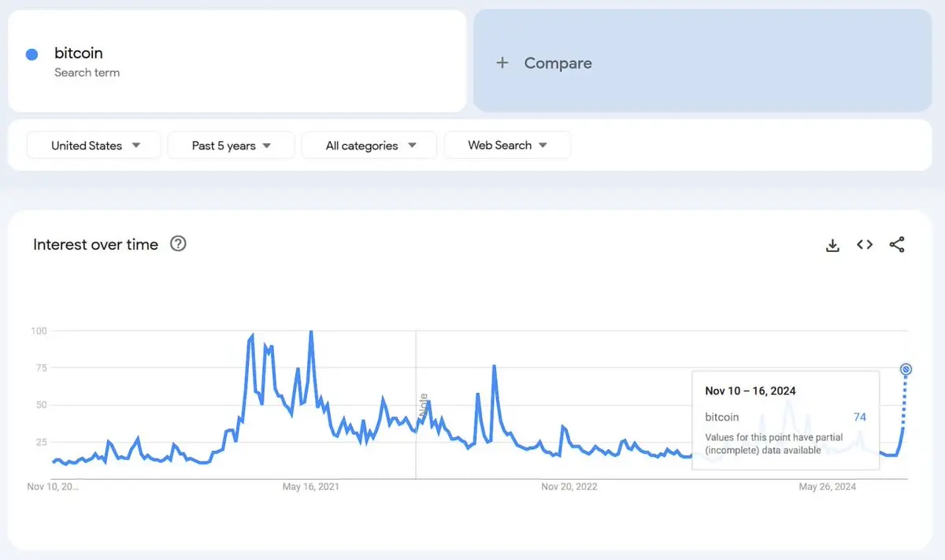Click the Nov 10–16, 2024 data point
The width and height of the screenshot is (945, 560).
coord(906,369)
